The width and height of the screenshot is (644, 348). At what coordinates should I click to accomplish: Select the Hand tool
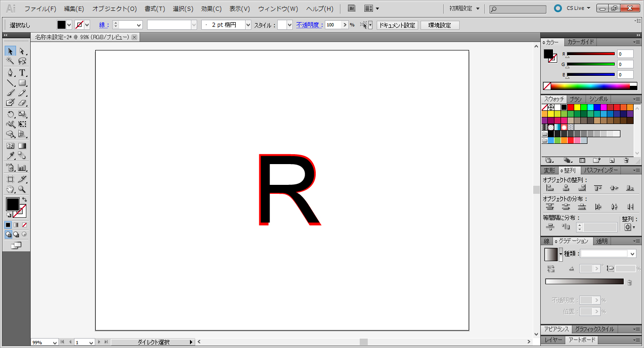10,189
